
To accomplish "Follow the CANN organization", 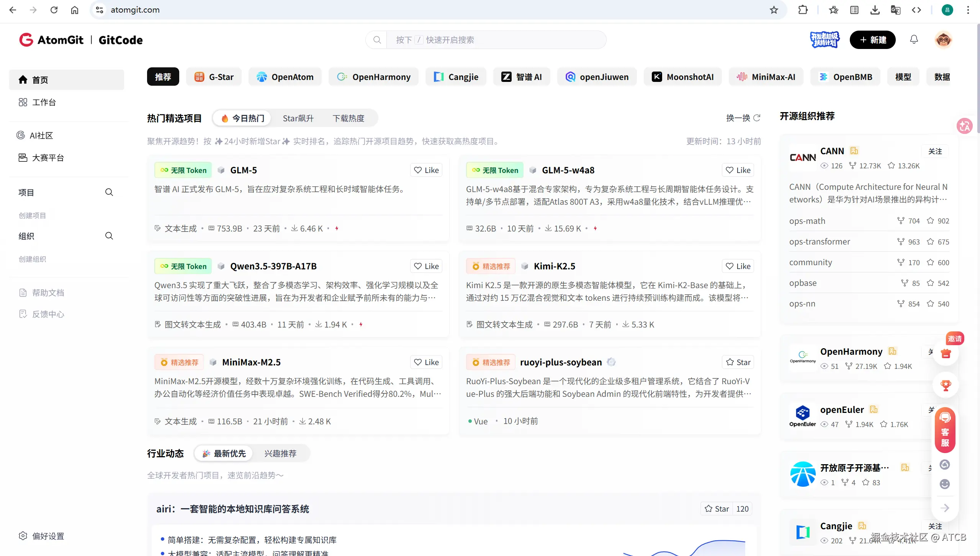I will (935, 152).
